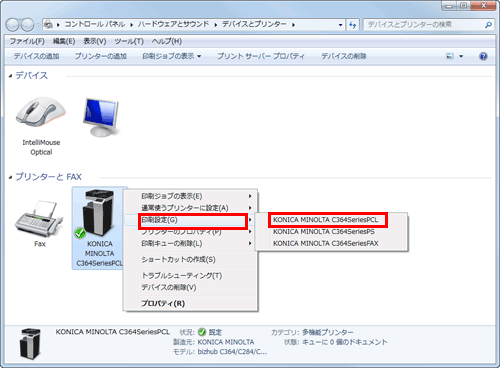Click the green status check icon in details pane
Viewport: 500px width, 368px height.
click(202, 332)
